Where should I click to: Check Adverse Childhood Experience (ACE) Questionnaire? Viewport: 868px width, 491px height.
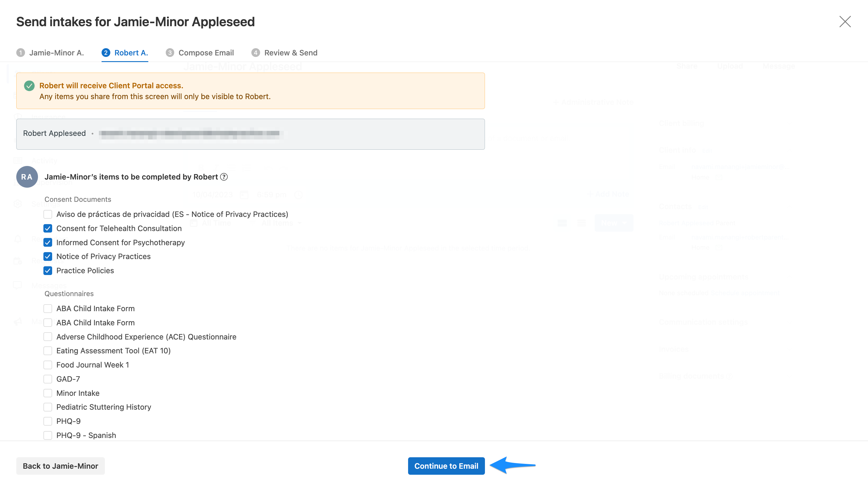(x=48, y=336)
